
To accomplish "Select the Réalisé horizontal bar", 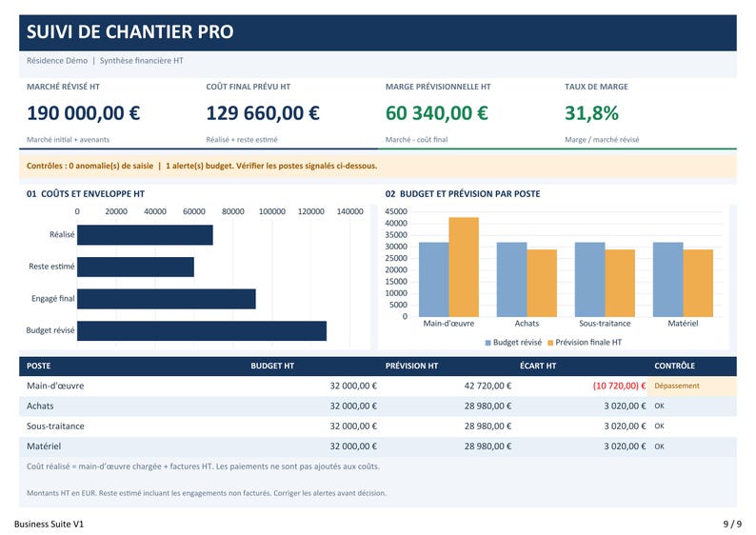I will pos(145,235).
